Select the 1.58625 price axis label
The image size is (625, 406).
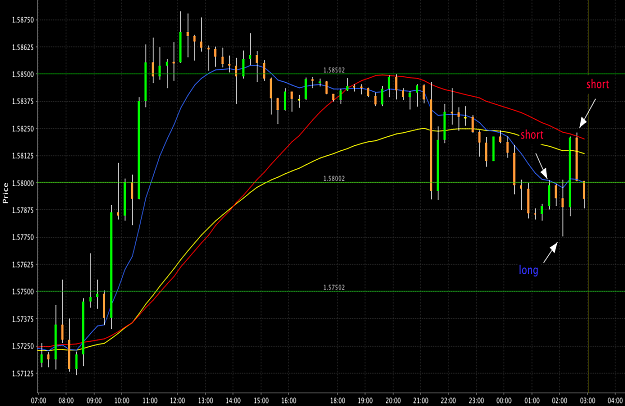coord(23,47)
